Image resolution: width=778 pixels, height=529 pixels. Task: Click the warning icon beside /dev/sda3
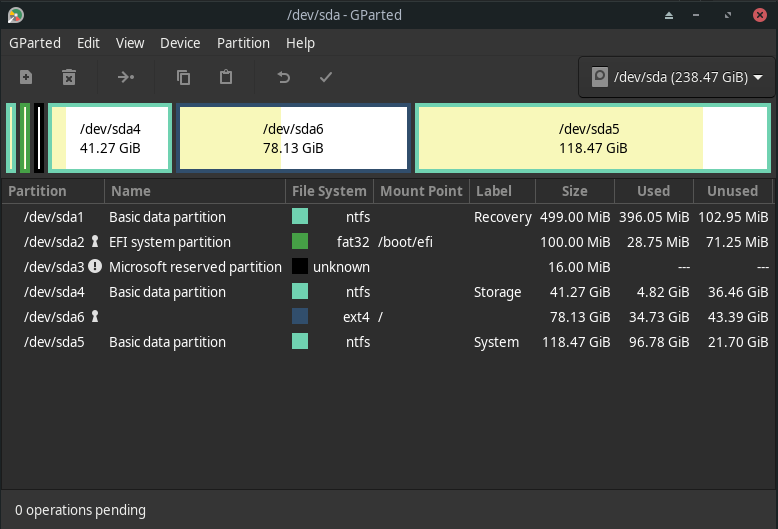[95, 266]
